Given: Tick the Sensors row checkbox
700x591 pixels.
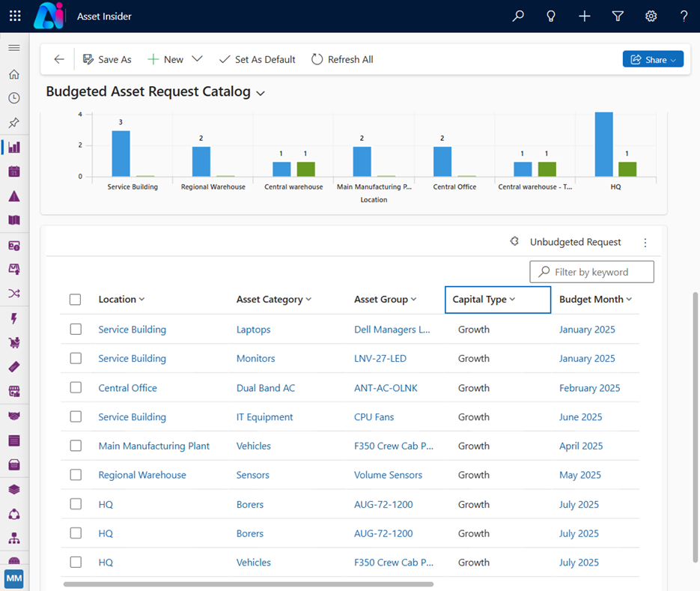Looking at the screenshot, I should [76, 475].
